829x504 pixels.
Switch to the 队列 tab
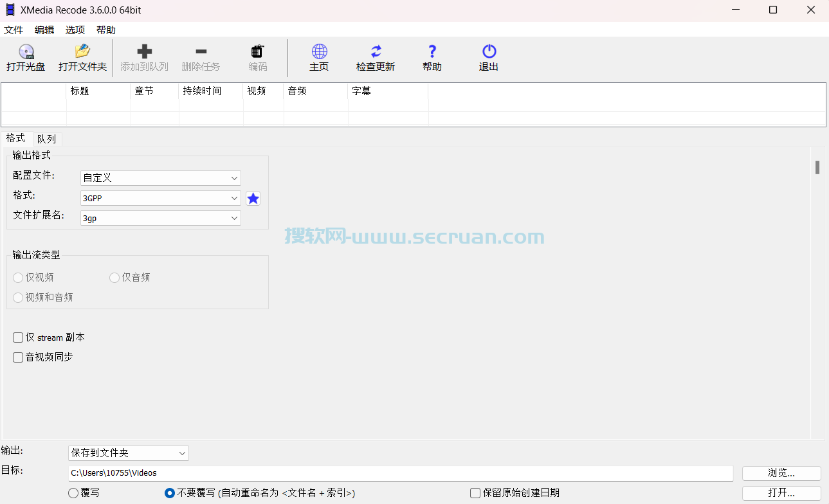click(x=47, y=139)
